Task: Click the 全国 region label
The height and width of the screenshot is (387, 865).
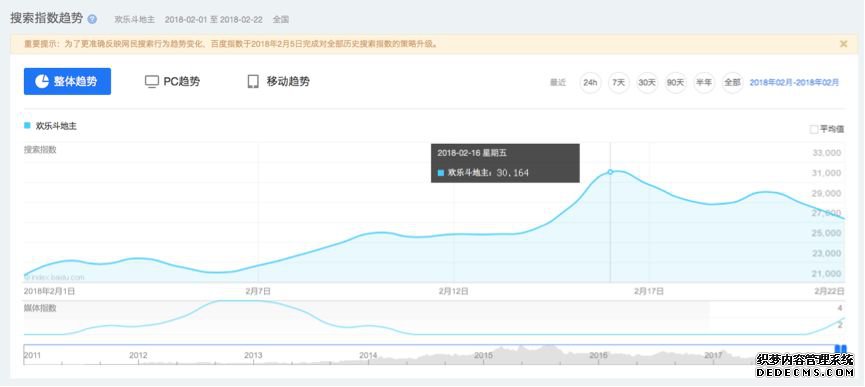Action: coord(281,19)
